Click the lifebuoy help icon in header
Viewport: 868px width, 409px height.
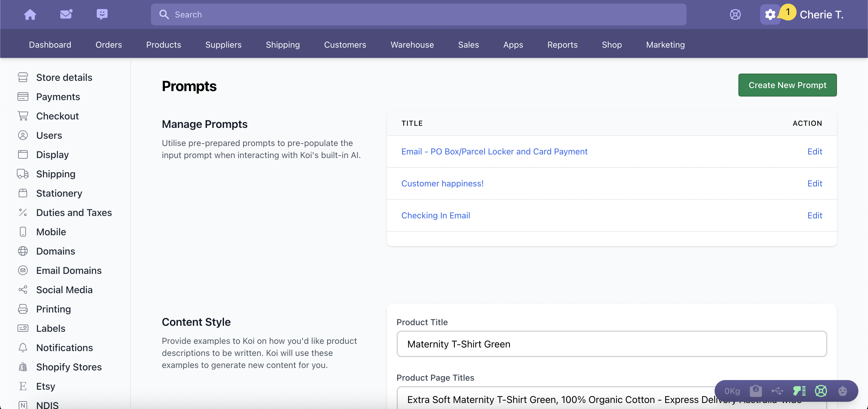point(735,14)
